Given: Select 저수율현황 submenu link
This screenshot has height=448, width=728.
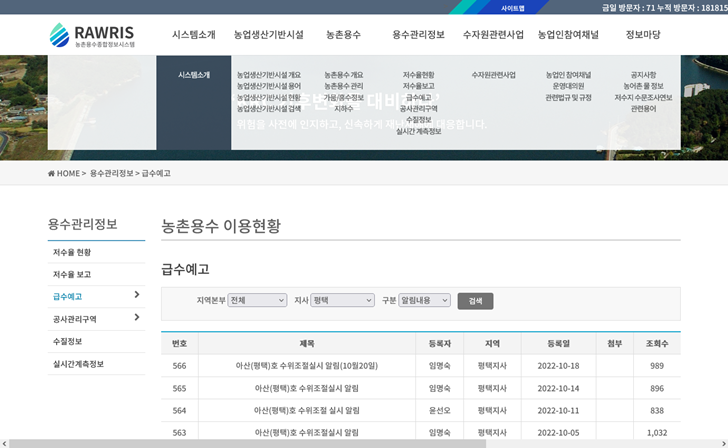Looking at the screenshot, I should 418,75.
